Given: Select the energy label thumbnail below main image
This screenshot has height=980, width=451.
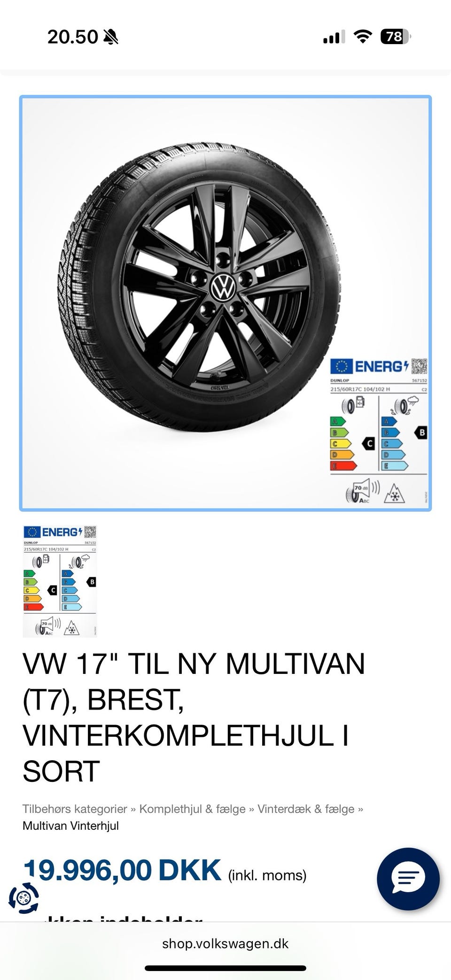Looking at the screenshot, I should 60,581.
